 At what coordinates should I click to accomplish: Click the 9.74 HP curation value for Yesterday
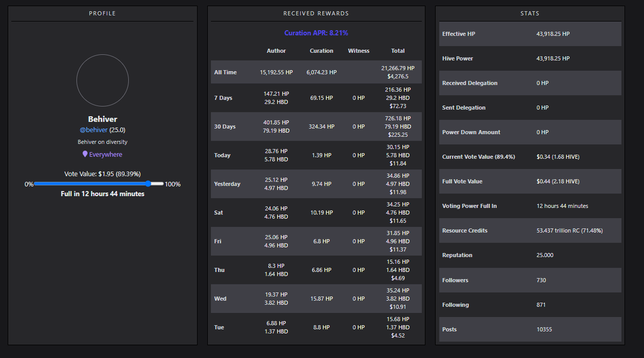321,184
